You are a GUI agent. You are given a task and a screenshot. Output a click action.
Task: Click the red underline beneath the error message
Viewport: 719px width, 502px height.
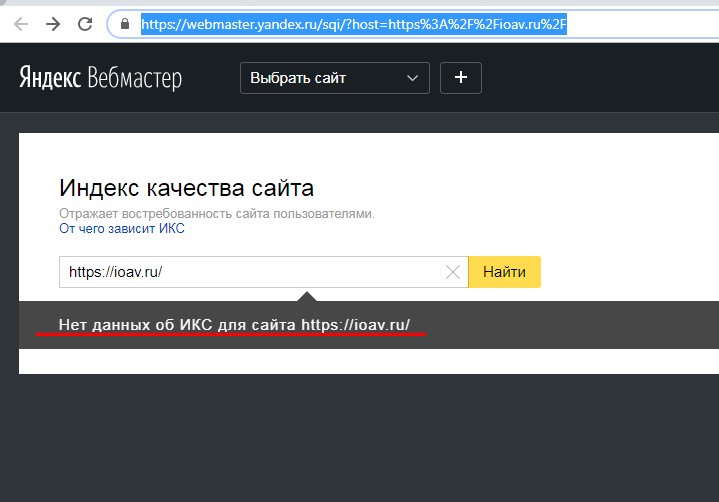click(x=231, y=335)
